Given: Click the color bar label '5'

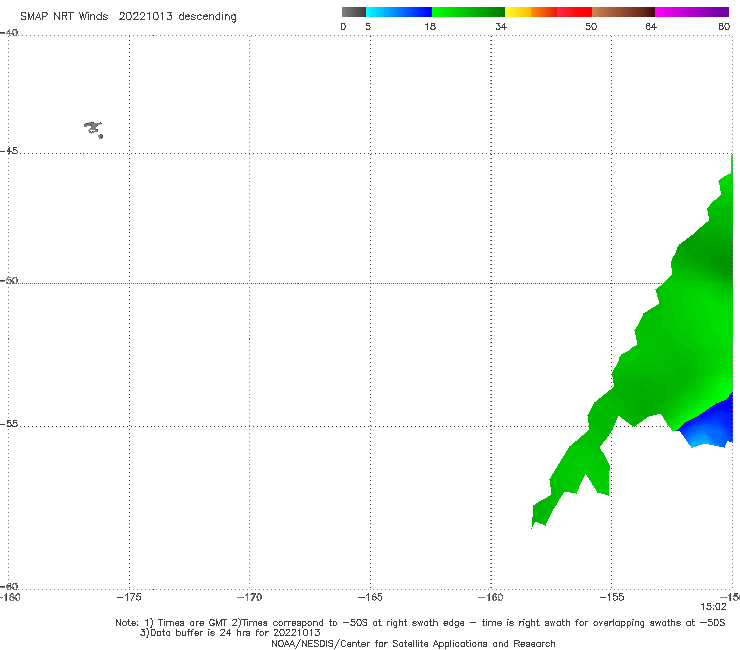Looking at the screenshot, I should point(368,26).
